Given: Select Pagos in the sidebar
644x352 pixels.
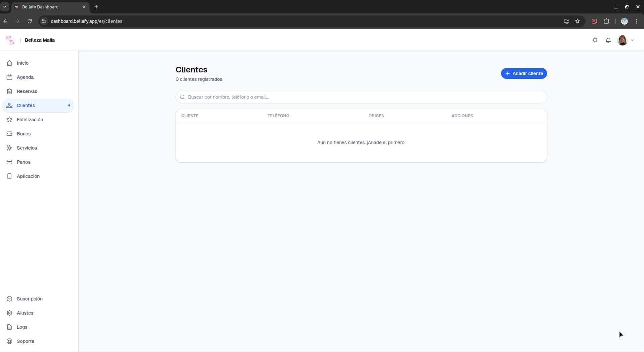Looking at the screenshot, I should pos(23,162).
